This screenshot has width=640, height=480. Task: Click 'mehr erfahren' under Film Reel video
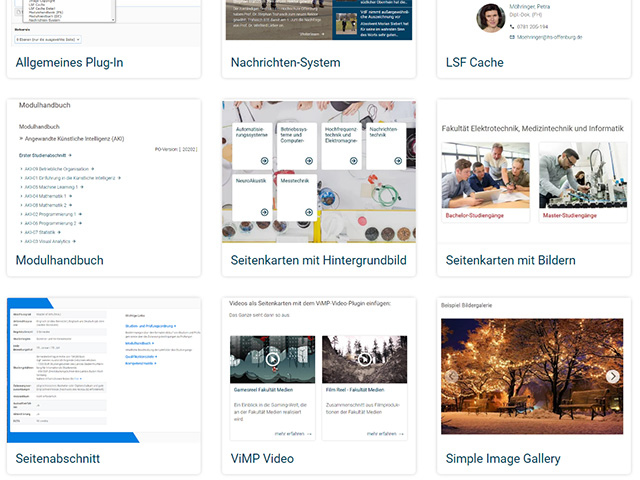pos(385,434)
